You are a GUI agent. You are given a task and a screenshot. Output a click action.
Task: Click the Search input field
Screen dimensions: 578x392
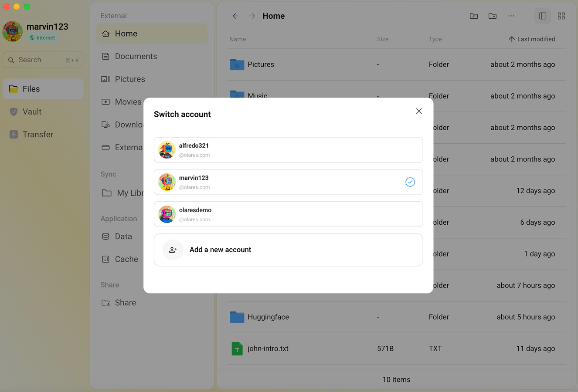[42, 60]
